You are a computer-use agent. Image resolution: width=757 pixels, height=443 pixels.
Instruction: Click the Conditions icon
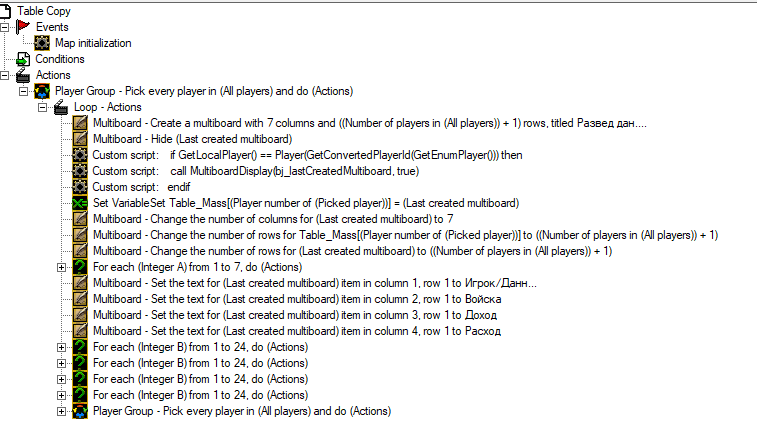(x=24, y=59)
